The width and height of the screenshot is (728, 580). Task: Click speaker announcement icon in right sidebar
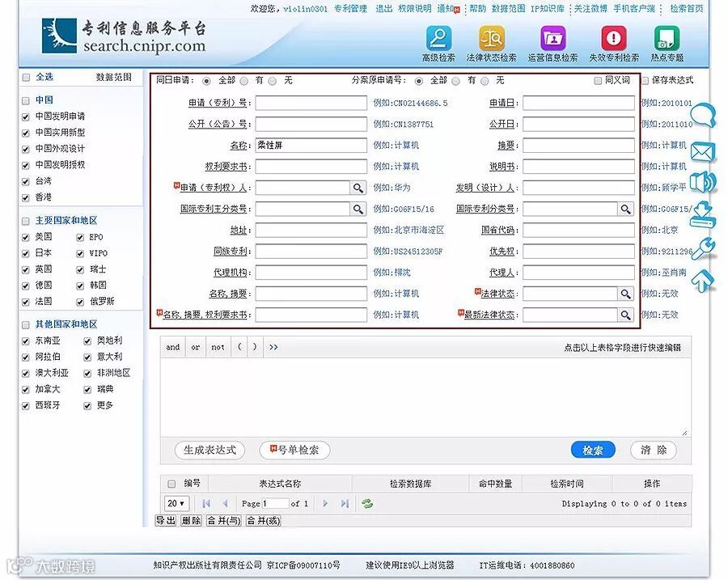(703, 182)
